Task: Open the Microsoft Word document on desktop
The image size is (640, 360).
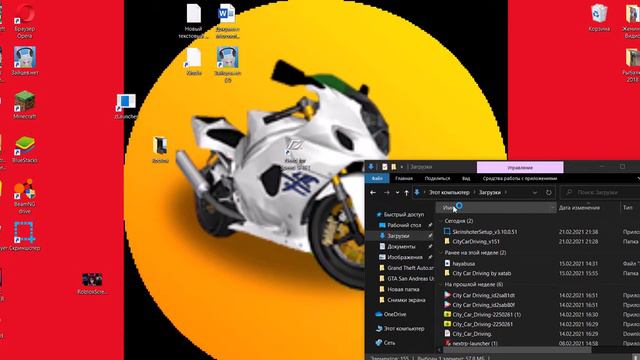Action: click(227, 21)
